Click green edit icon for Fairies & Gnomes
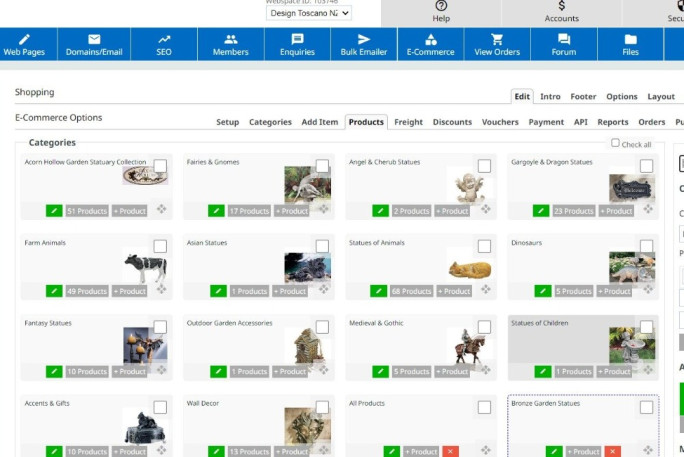The width and height of the screenshot is (684, 457). [216, 211]
